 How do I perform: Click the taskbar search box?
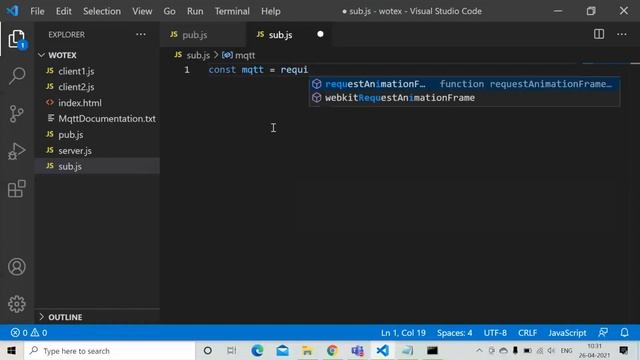(109, 351)
